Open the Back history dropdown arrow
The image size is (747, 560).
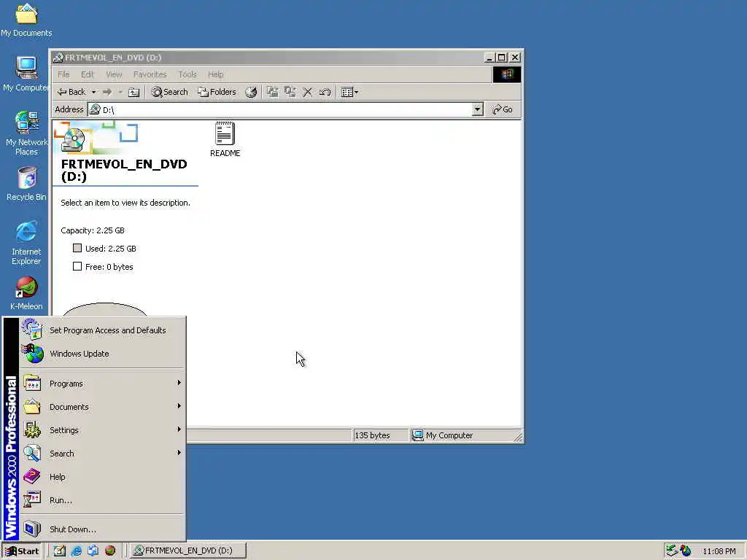coord(94,92)
